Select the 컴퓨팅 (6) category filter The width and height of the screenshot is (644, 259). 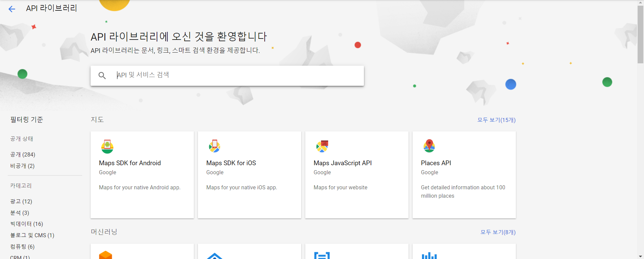(x=22, y=247)
